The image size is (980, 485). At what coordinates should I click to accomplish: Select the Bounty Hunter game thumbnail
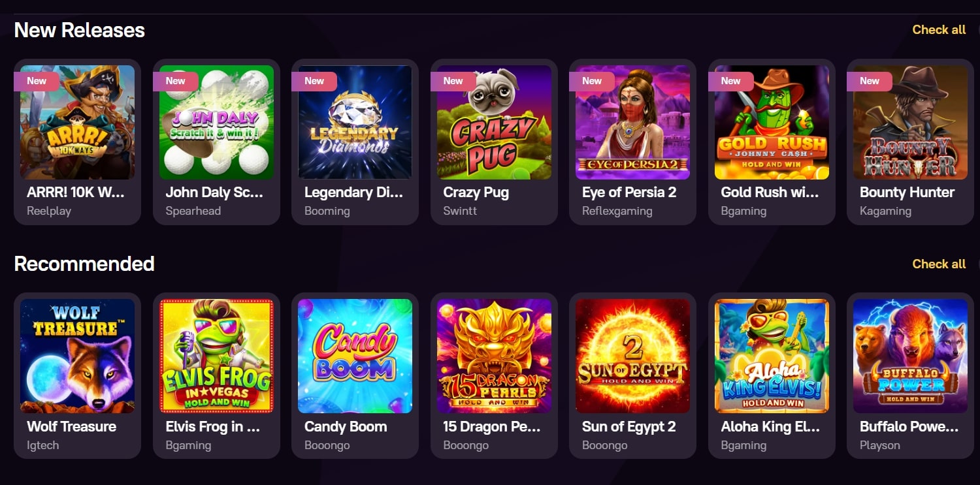(910, 122)
